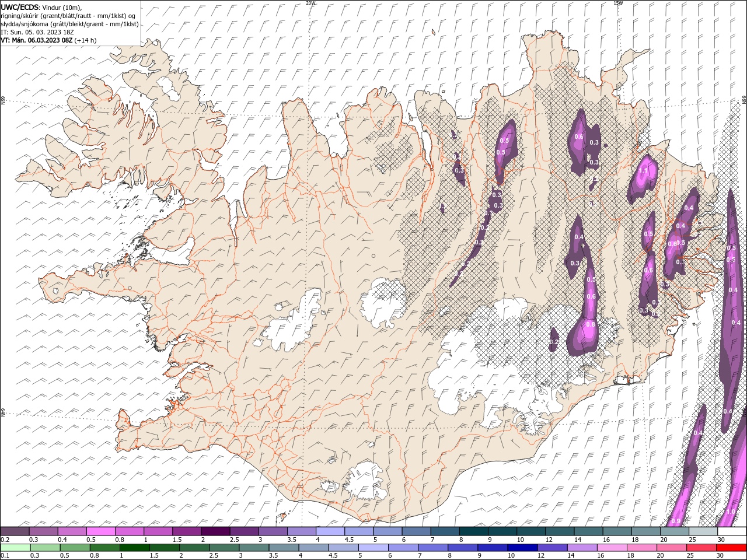The width and height of the screenshot is (747, 560).
Task: Pick the 0.5 swatch in lower rain scale
Action: point(75,548)
